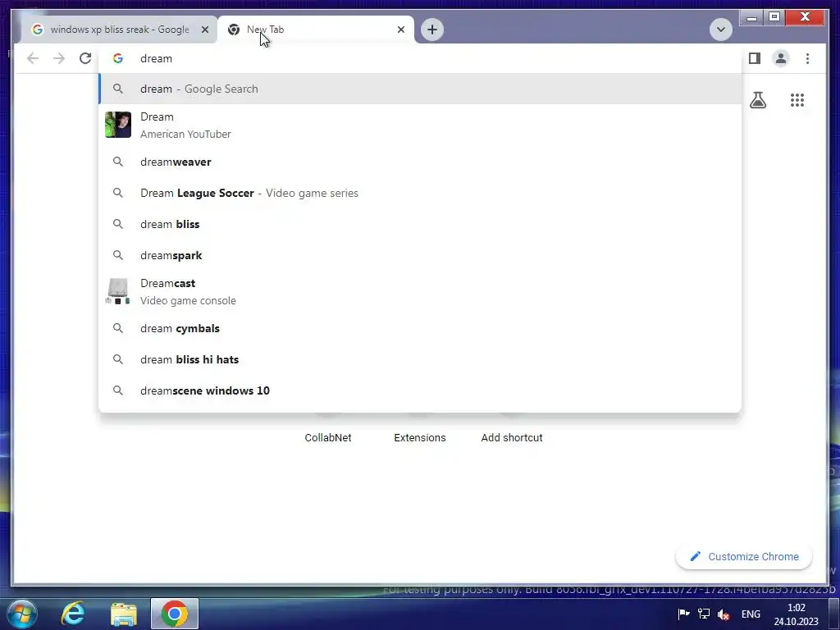Close the New Tab tab
The width and height of the screenshot is (840, 630).
[400, 30]
